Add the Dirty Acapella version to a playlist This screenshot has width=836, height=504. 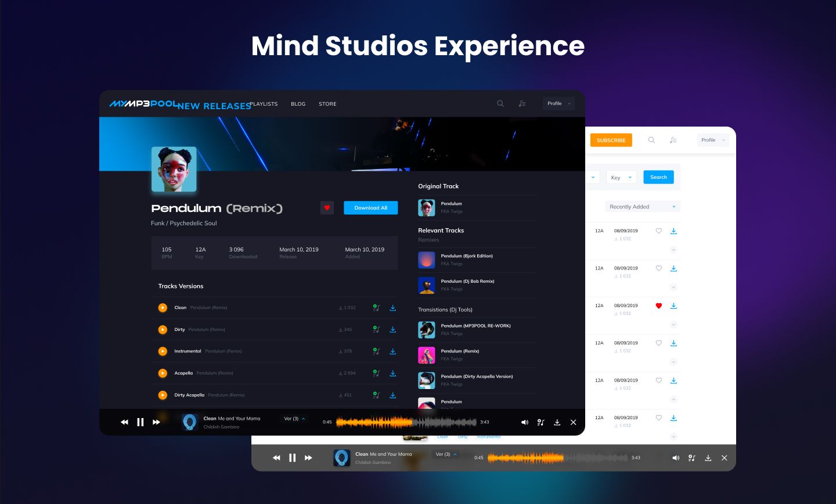coord(376,395)
